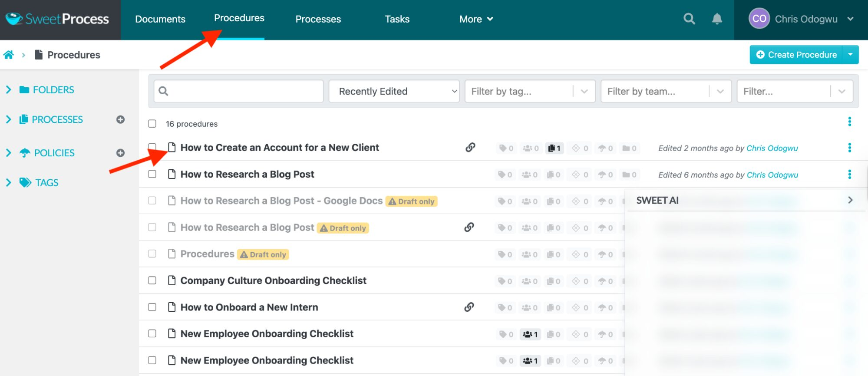Open link icon for How to Create an Account
The height and width of the screenshot is (376, 868).
(470, 147)
